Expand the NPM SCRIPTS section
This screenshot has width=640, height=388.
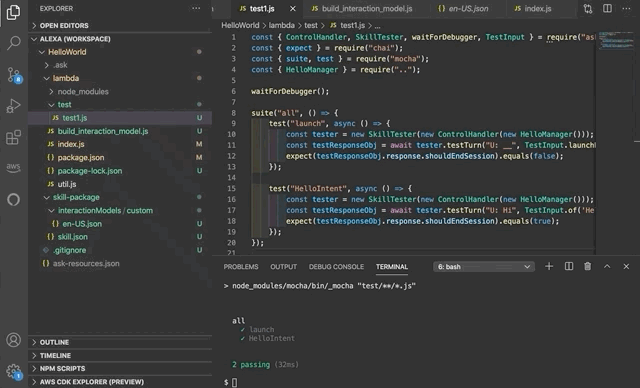(120, 368)
